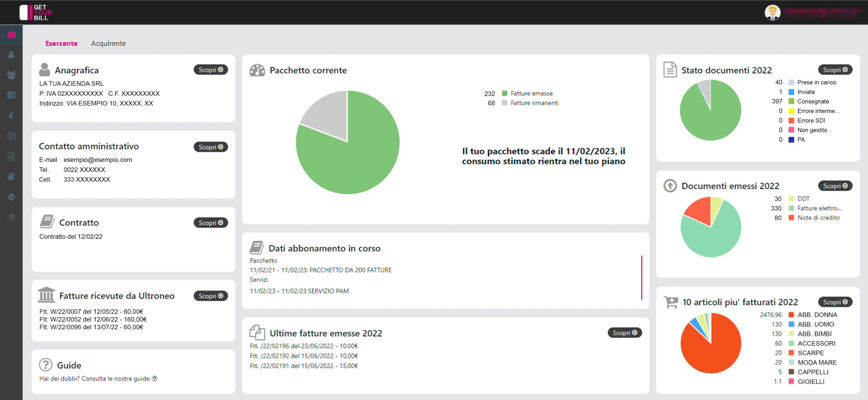Click Scopri on the Anagrafica card
This screenshot has width=868, height=400.
click(211, 69)
